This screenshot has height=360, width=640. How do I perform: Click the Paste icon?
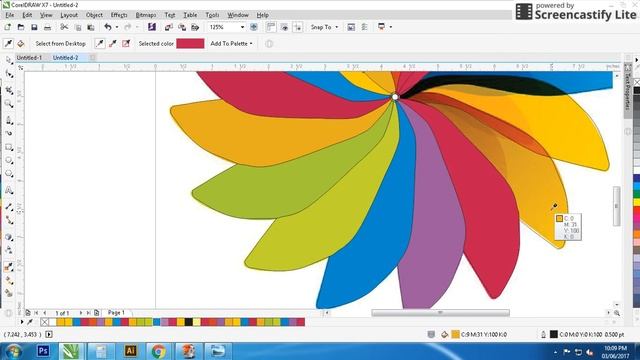click(x=91, y=27)
